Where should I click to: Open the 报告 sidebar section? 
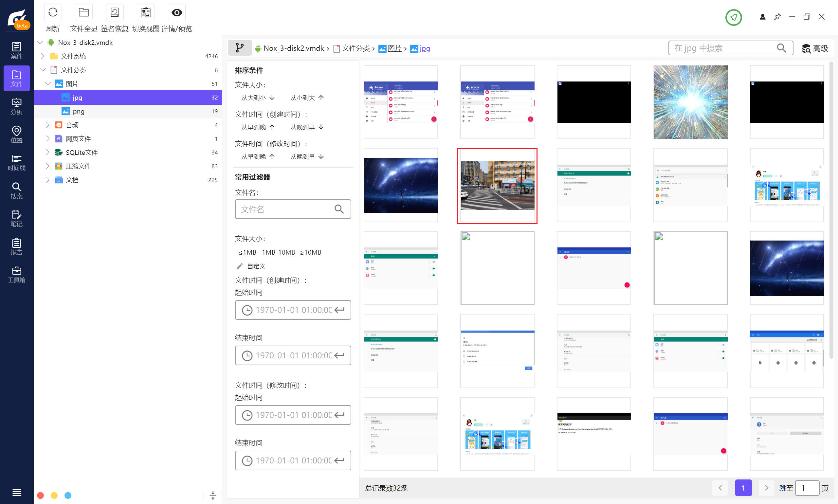point(17,246)
